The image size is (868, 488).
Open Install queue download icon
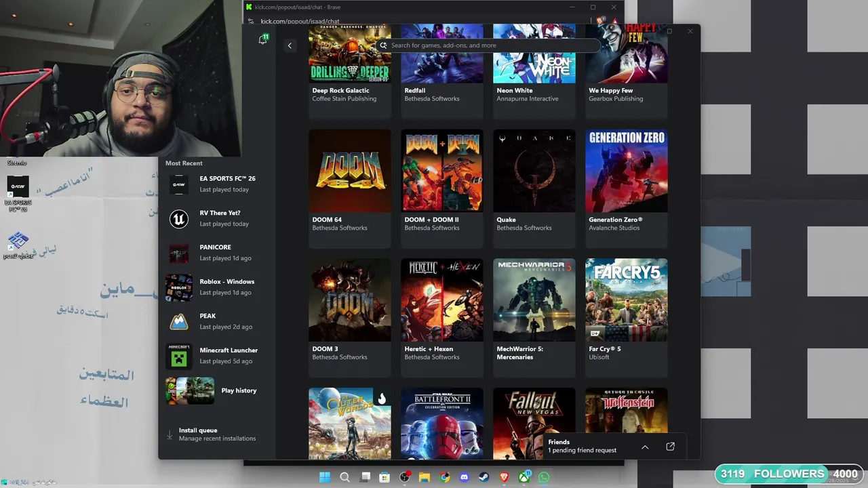[170, 434]
